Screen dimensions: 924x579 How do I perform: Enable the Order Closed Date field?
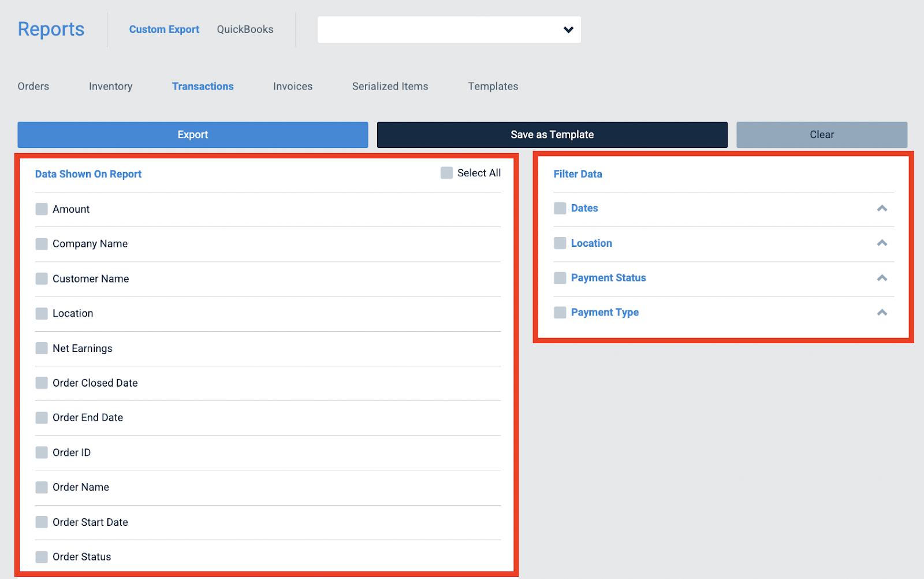41,383
